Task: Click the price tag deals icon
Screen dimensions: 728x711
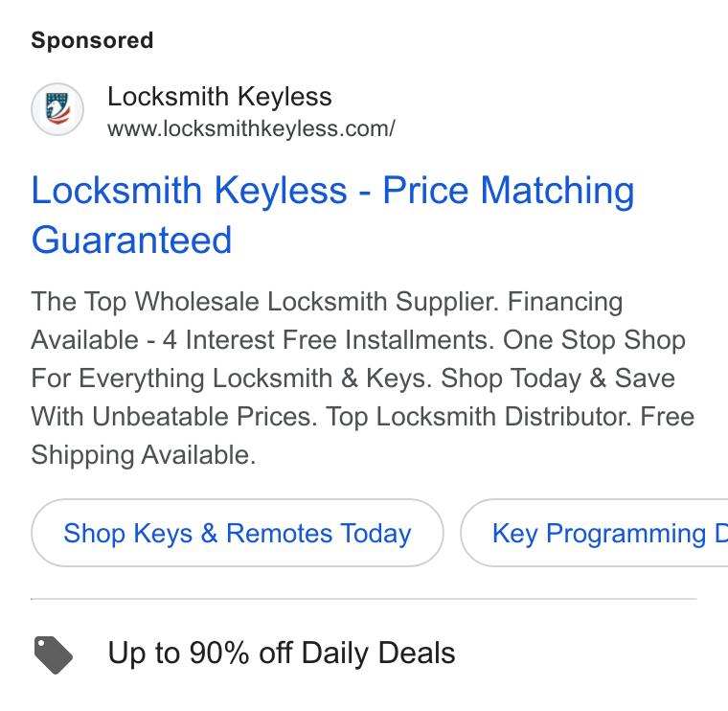Action: [x=54, y=654]
